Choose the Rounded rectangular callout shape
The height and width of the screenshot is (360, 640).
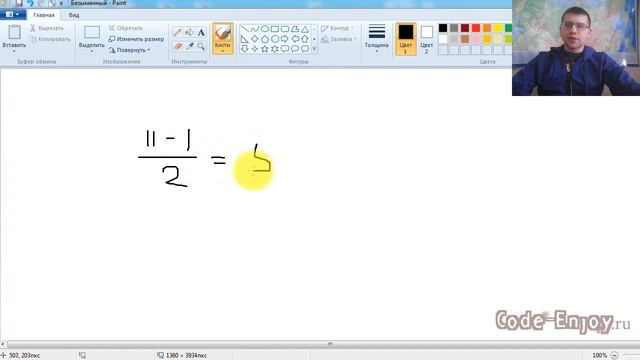click(x=285, y=49)
